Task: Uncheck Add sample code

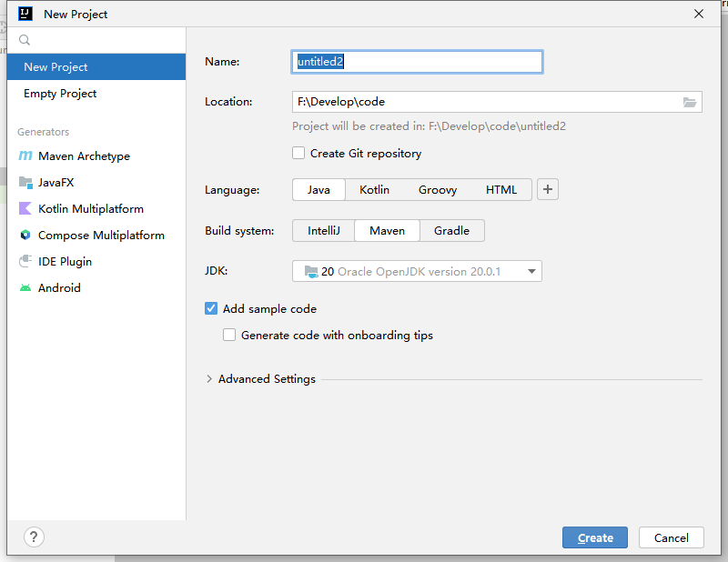Action: pyautogui.click(x=211, y=309)
